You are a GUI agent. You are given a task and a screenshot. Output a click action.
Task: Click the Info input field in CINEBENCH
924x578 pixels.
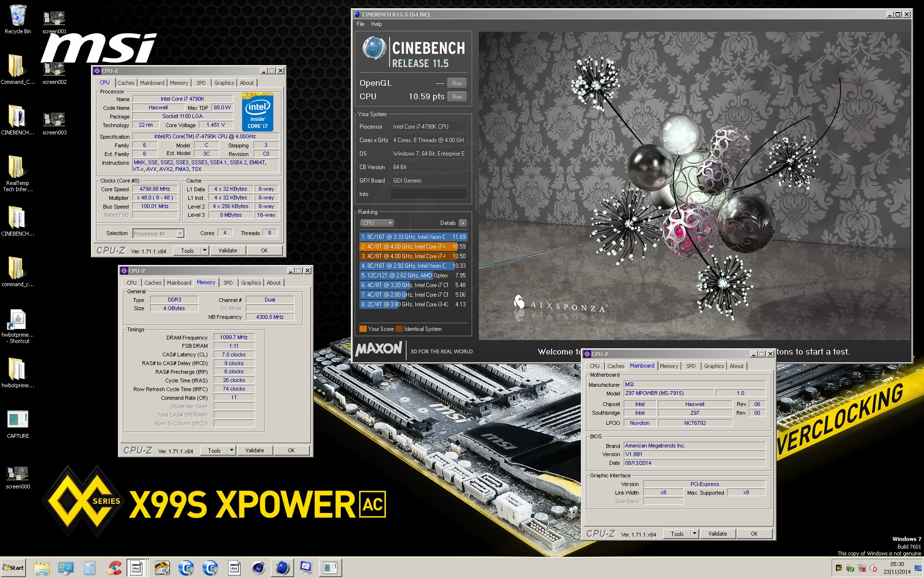(428, 194)
